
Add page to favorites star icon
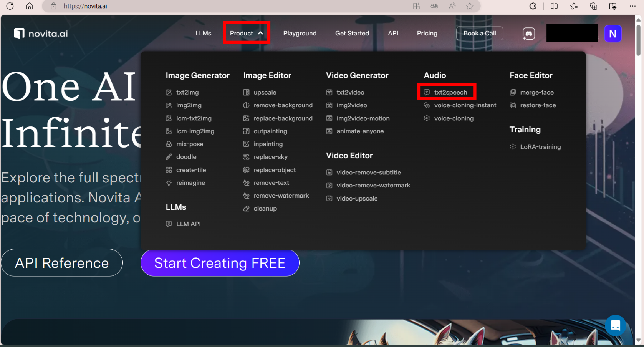470,6
